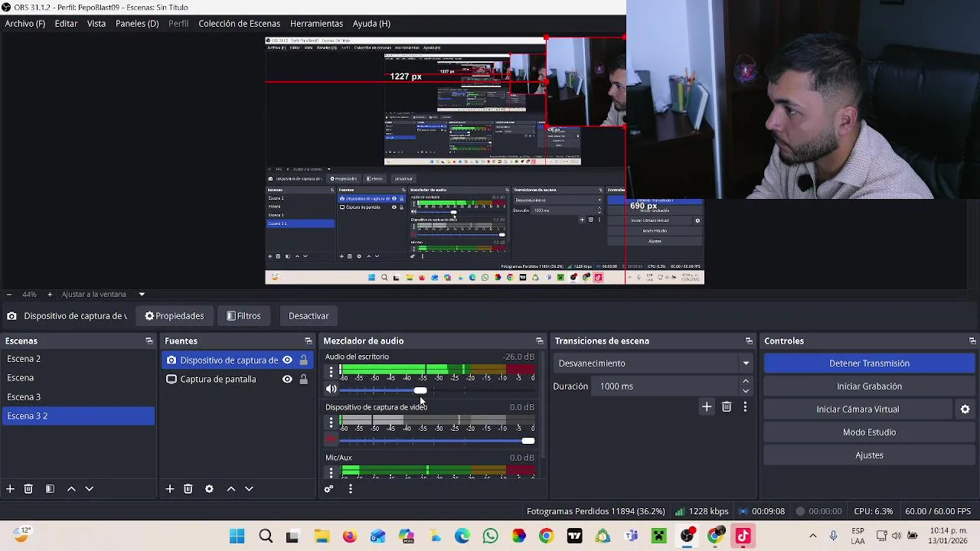Screen dimensions: 980x551
Task: Unmute the Dispositivo de captura de video audio
Action: (331, 439)
